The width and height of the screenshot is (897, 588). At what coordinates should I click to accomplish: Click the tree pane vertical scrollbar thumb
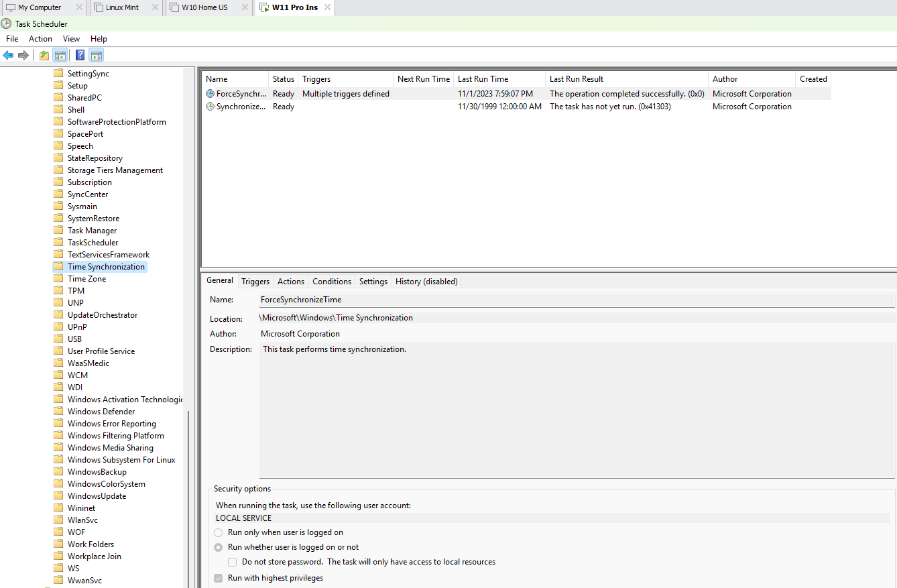click(189, 499)
